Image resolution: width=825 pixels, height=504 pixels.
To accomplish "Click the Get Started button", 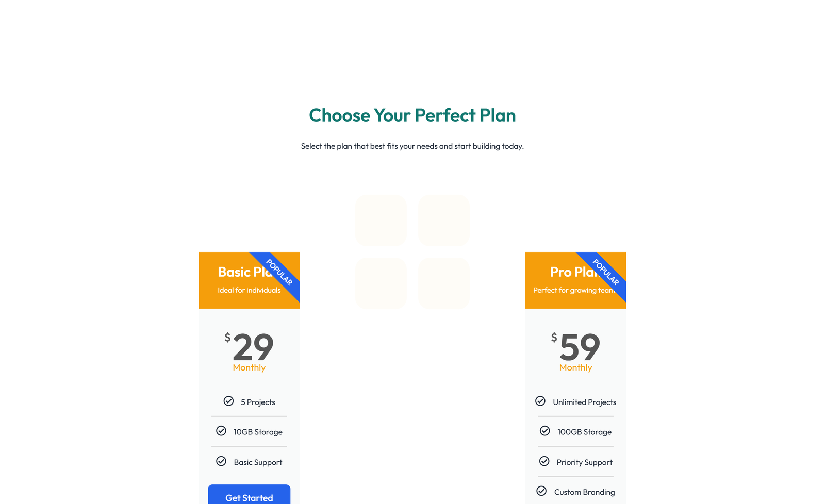I will [x=249, y=497].
